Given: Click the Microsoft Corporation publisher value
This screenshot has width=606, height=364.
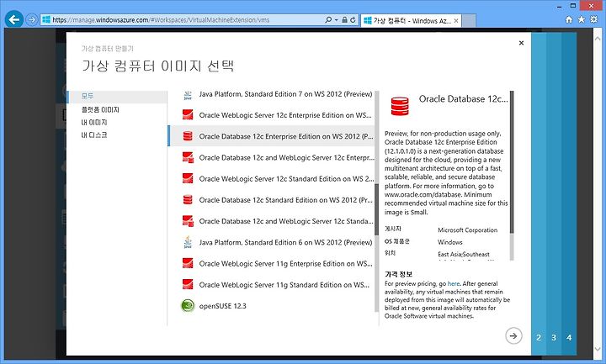Looking at the screenshot, I should point(468,230).
